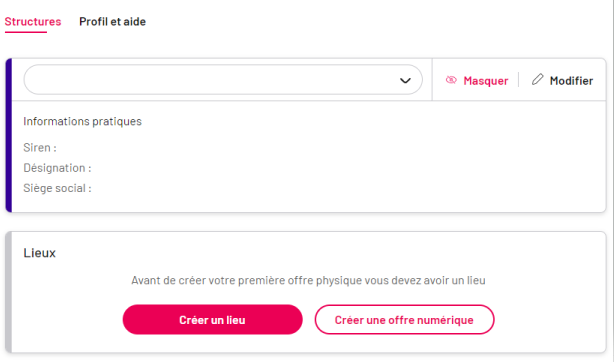Click the Masquer text link
The image size is (614, 362).
[486, 81]
